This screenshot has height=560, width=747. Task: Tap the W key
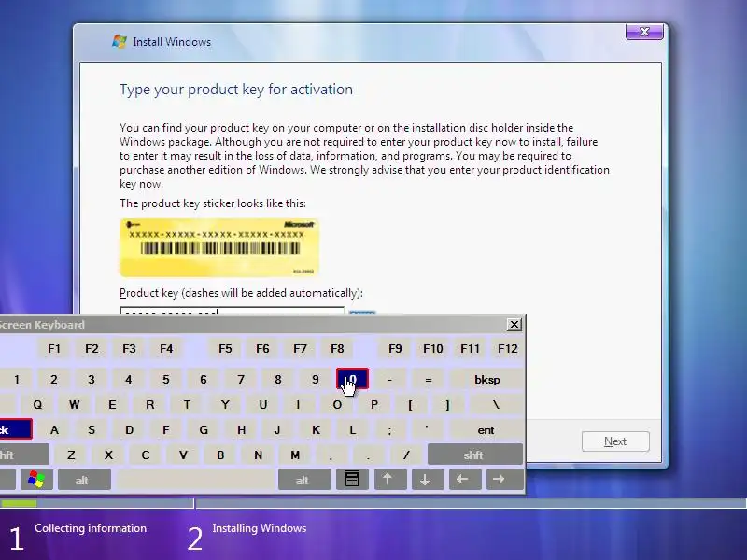coord(75,405)
